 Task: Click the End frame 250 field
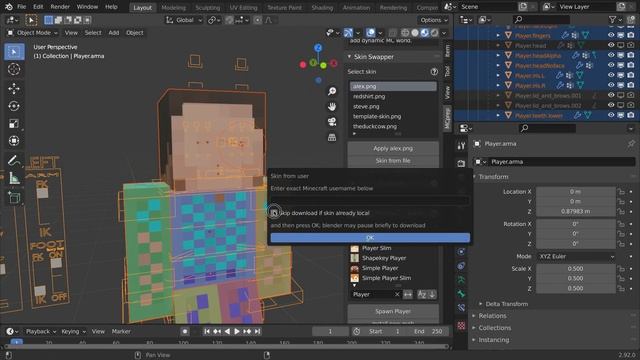coord(429,331)
